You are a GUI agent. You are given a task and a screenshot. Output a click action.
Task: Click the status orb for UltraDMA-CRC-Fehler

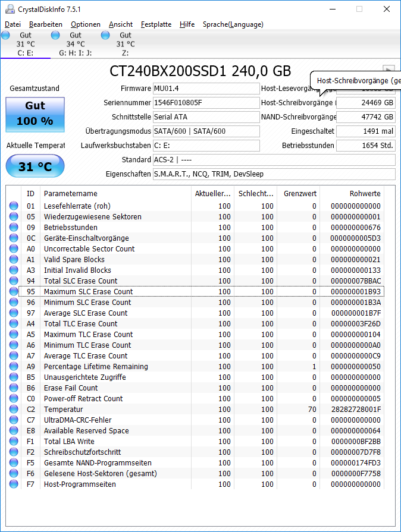point(14,420)
